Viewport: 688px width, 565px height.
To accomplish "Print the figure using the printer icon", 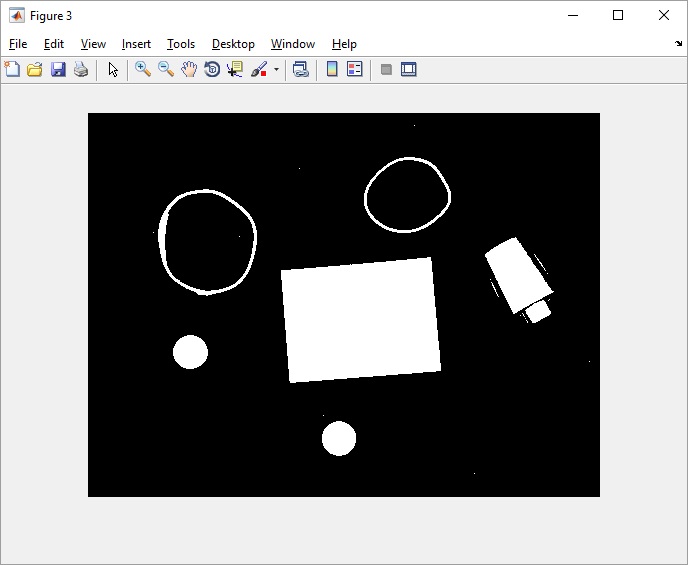I will [x=81, y=69].
